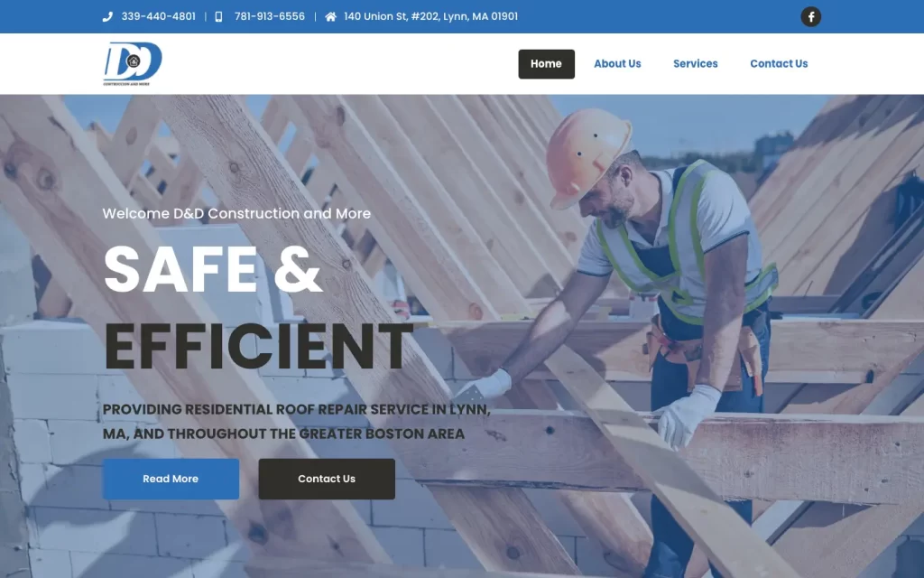Click the dark Contact Us hero button
924x578 pixels.
(327, 479)
